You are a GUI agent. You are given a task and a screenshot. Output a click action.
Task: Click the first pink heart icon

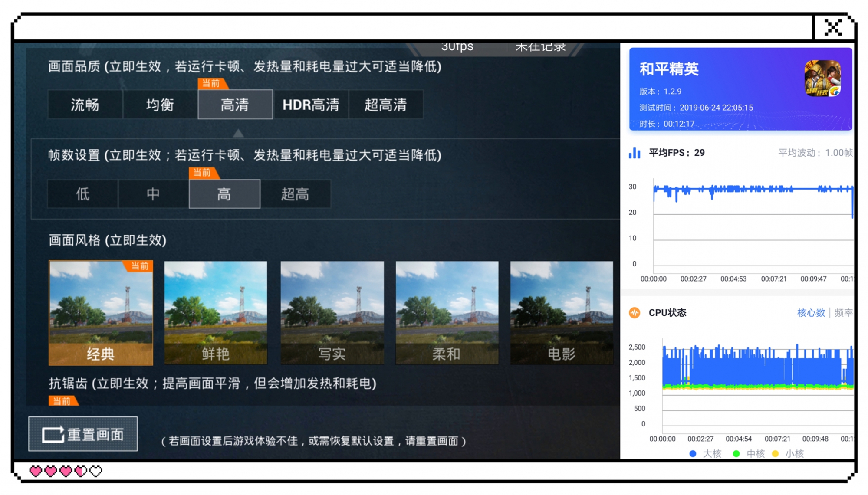[36, 471]
